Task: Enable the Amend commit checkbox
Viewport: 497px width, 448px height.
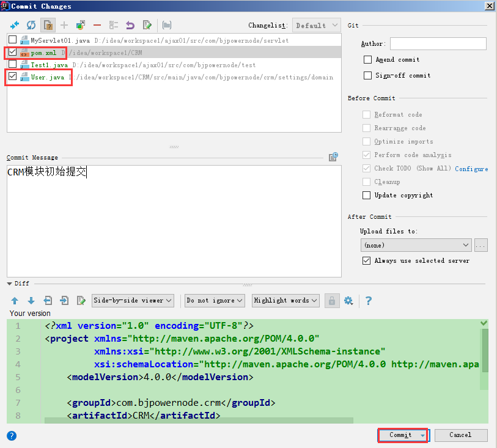Action: (x=367, y=59)
